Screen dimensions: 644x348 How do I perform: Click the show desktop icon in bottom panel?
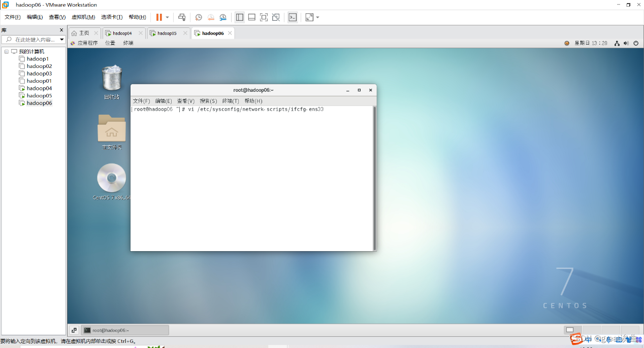tap(74, 330)
